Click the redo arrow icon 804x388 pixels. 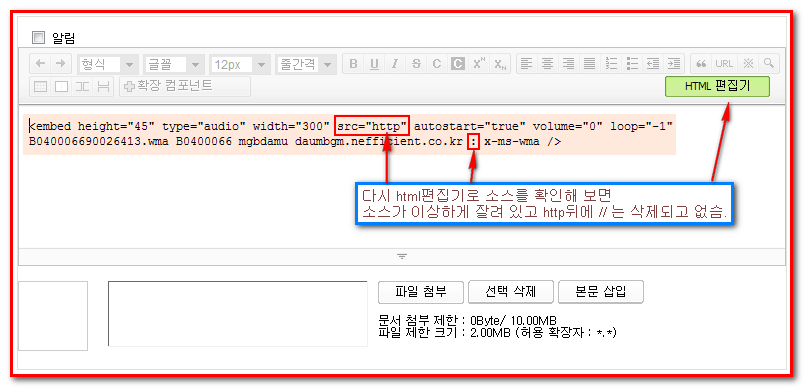pyautogui.click(x=61, y=64)
